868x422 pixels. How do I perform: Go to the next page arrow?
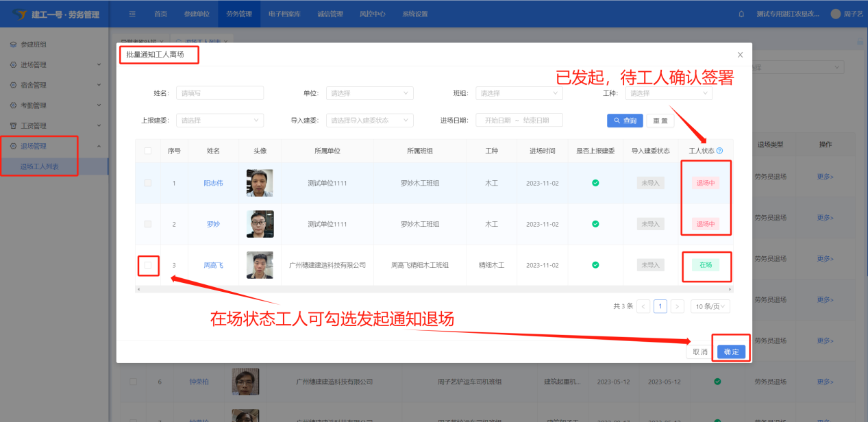click(677, 306)
